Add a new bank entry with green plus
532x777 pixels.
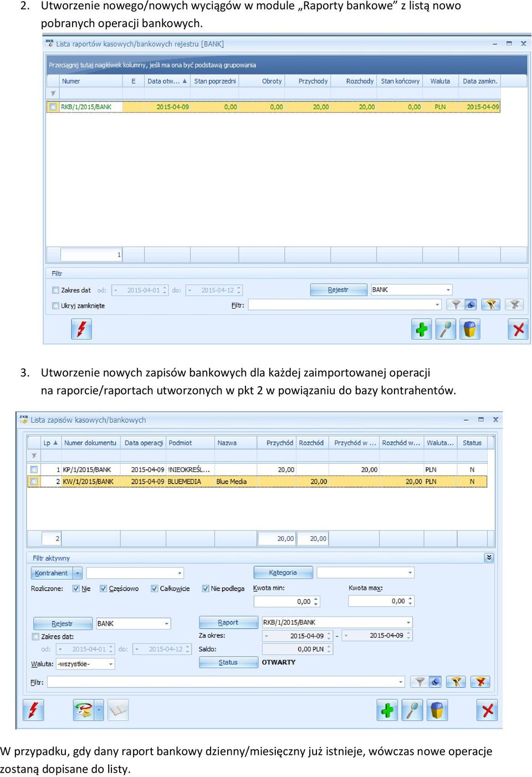point(387,710)
